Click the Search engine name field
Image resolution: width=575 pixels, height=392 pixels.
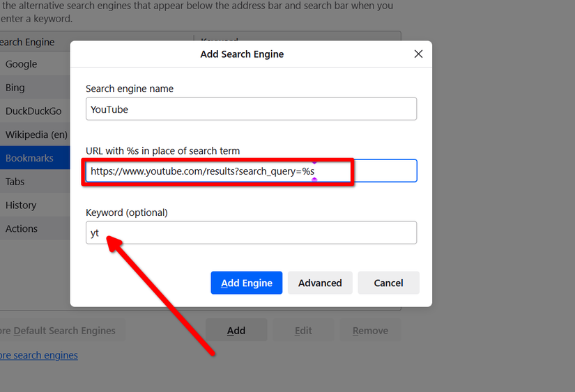click(251, 109)
